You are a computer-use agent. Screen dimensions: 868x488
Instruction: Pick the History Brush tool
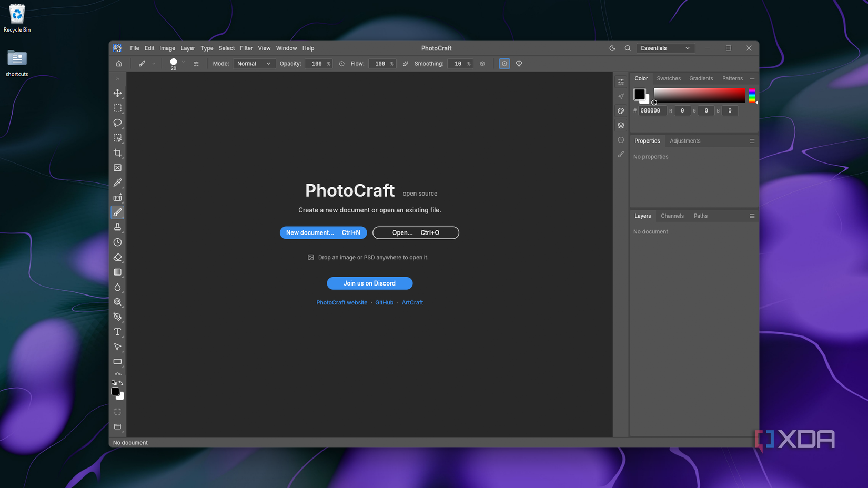(117, 242)
